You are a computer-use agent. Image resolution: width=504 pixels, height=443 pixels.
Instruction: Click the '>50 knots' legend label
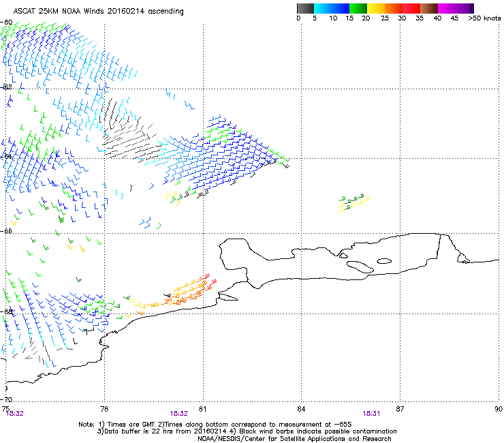(x=484, y=18)
